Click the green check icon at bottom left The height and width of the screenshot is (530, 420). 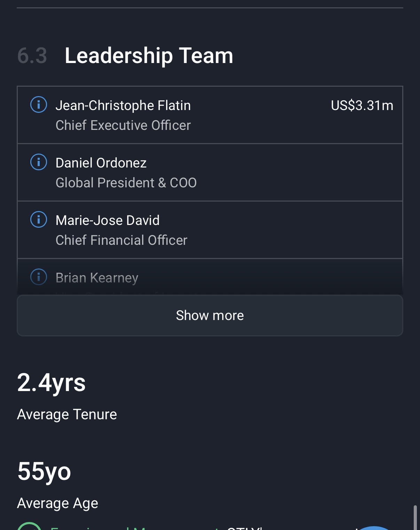coord(29,527)
